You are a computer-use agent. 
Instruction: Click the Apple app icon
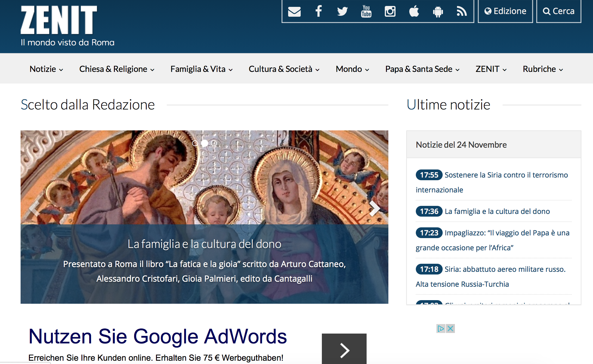414,11
